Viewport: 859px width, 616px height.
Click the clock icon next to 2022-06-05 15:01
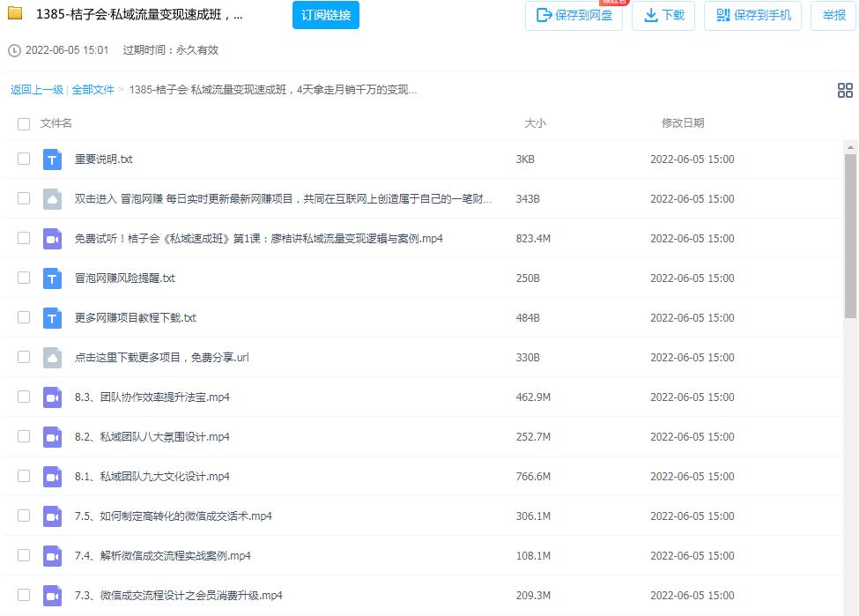pyautogui.click(x=14, y=50)
